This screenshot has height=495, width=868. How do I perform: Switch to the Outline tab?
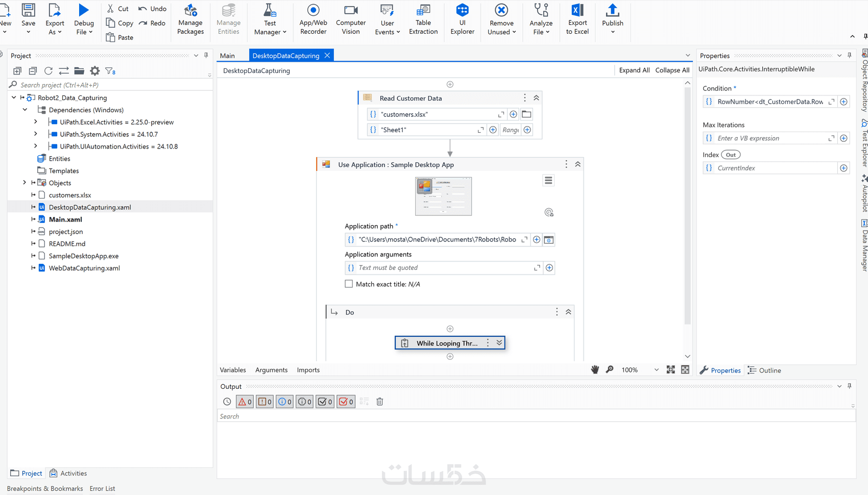[764, 370]
